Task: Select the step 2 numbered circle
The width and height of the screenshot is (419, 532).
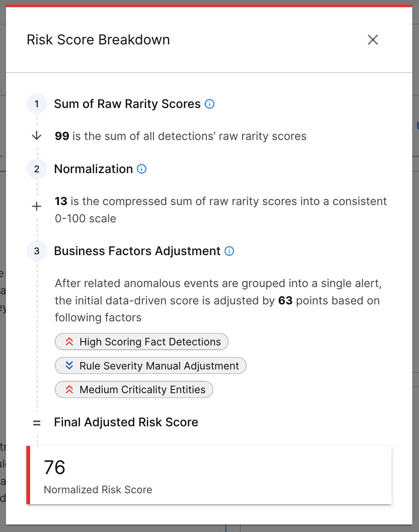Action: pos(36,169)
